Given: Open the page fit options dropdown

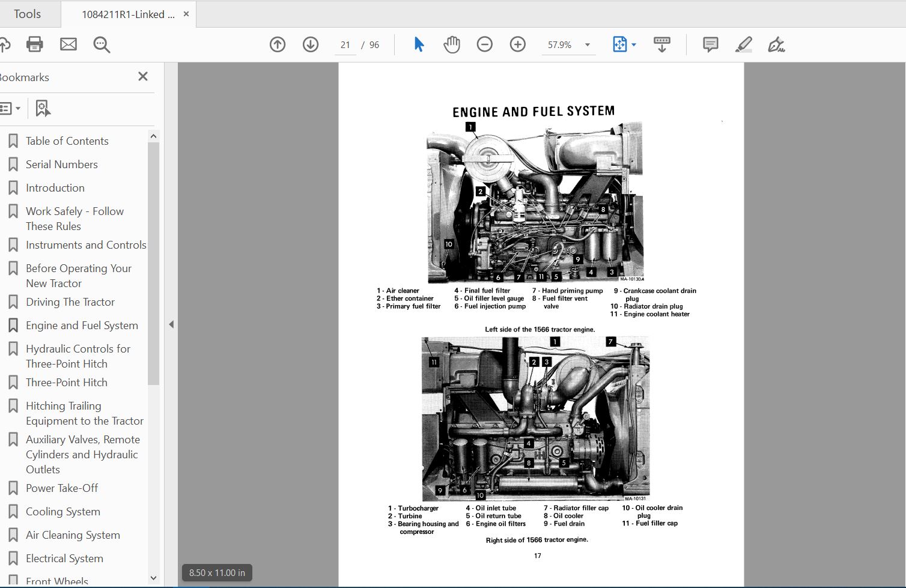Looking at the screenshot, I should tap(633, 44).
